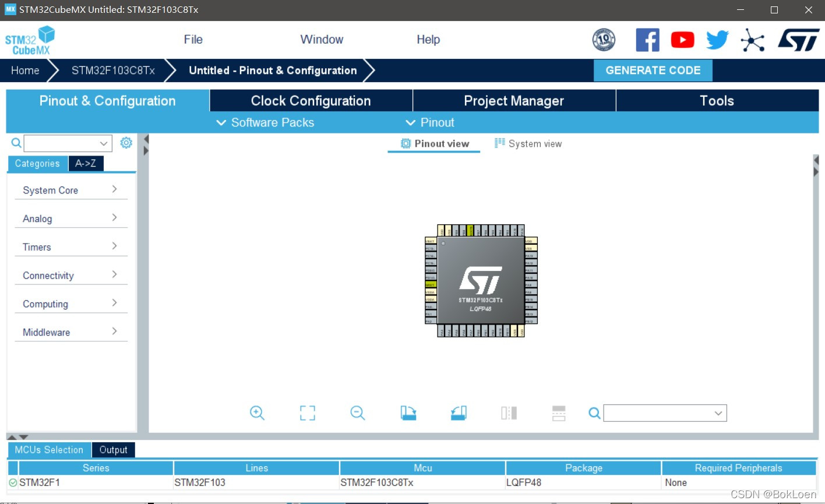Click the zoom out magnifier icon
The width and height of the screenshot is (825, 504).
pos(358,413)
